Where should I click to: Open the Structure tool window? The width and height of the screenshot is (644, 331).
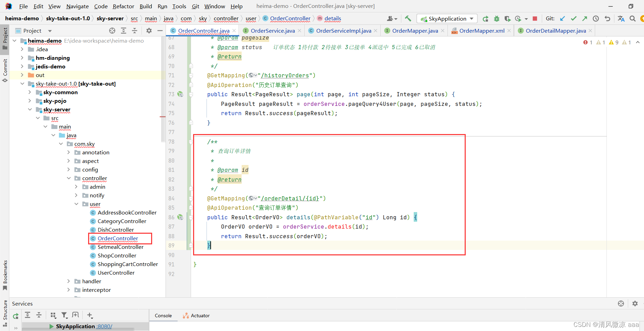coord(5,313)
